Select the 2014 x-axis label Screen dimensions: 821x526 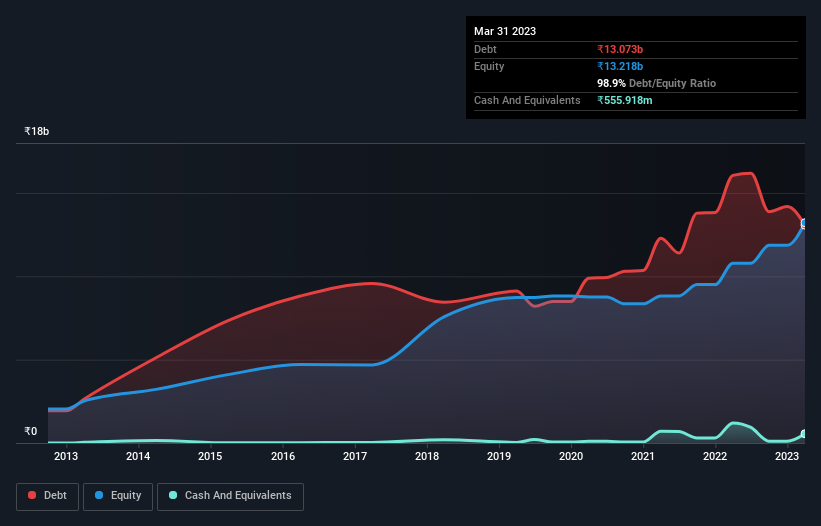138,456
